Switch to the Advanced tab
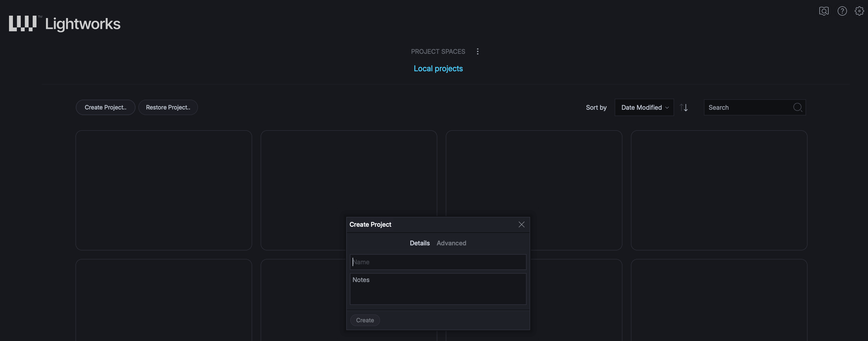Viewport: 868px width, 341px height. [451, 243]
